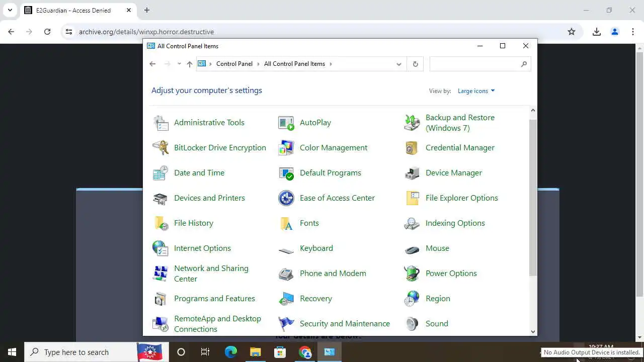
Task: Open a new Chrome tab
Action: 147,10
